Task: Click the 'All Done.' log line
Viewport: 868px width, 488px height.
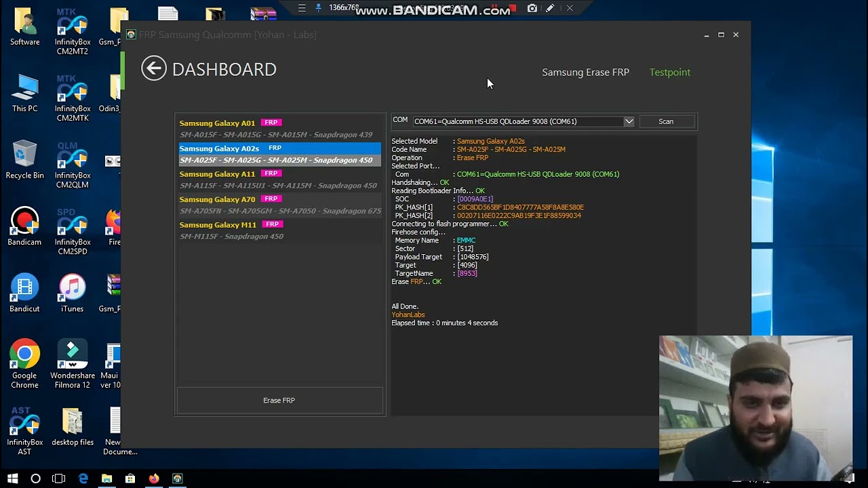Action: (x=405, y=306)
